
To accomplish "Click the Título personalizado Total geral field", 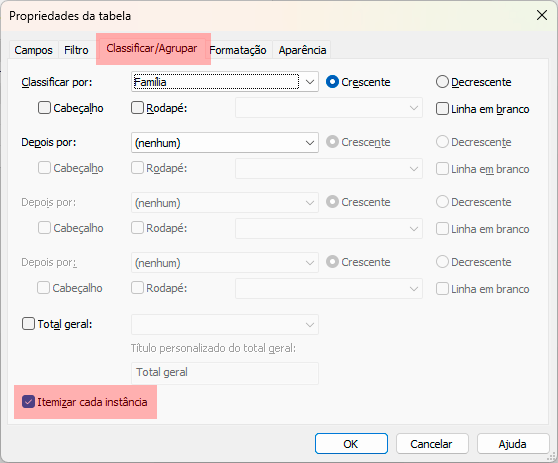I will pos(225,373).
